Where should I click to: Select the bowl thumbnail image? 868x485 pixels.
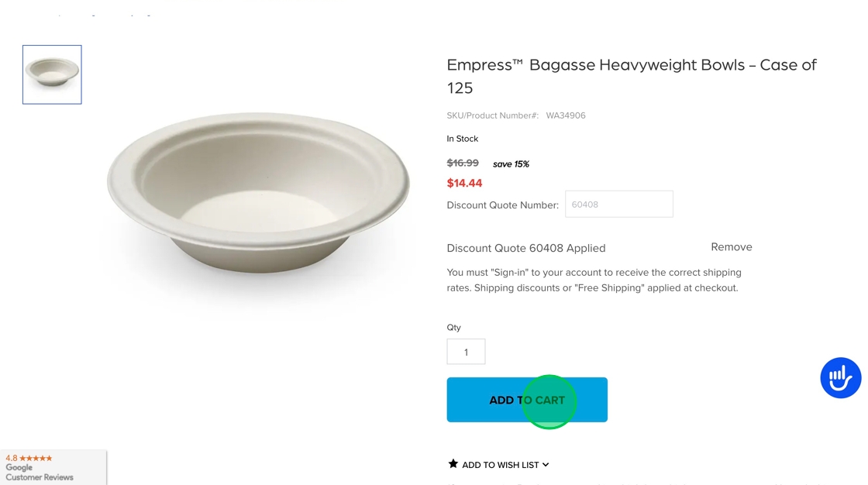point(52,74)
